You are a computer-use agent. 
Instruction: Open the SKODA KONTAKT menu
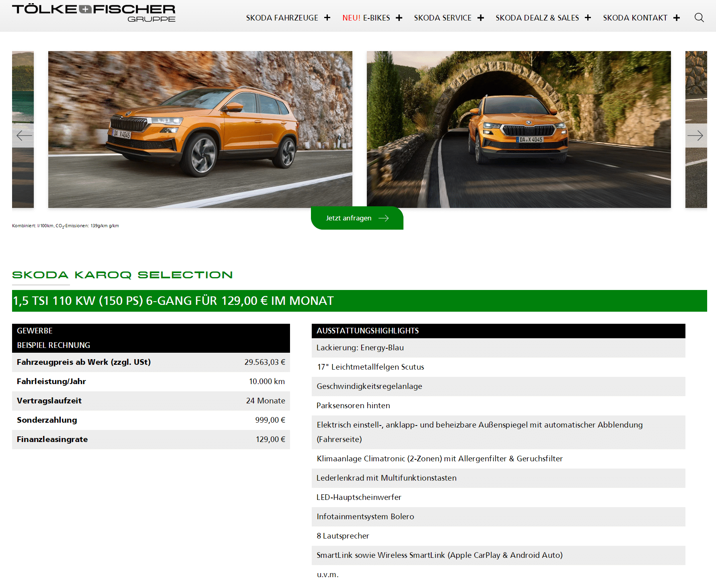pos(635,18)
